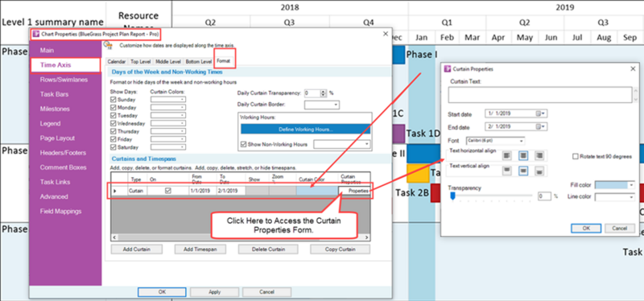Open the Headers/Footers section
This screenshot has height=301, width=644.
[x=64, y=153]
